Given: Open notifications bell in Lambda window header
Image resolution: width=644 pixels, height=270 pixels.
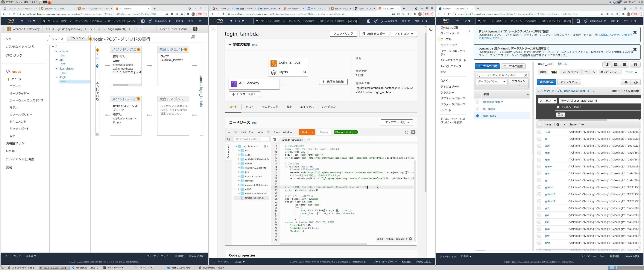Looking at the screenshot, I should [376, 21].
